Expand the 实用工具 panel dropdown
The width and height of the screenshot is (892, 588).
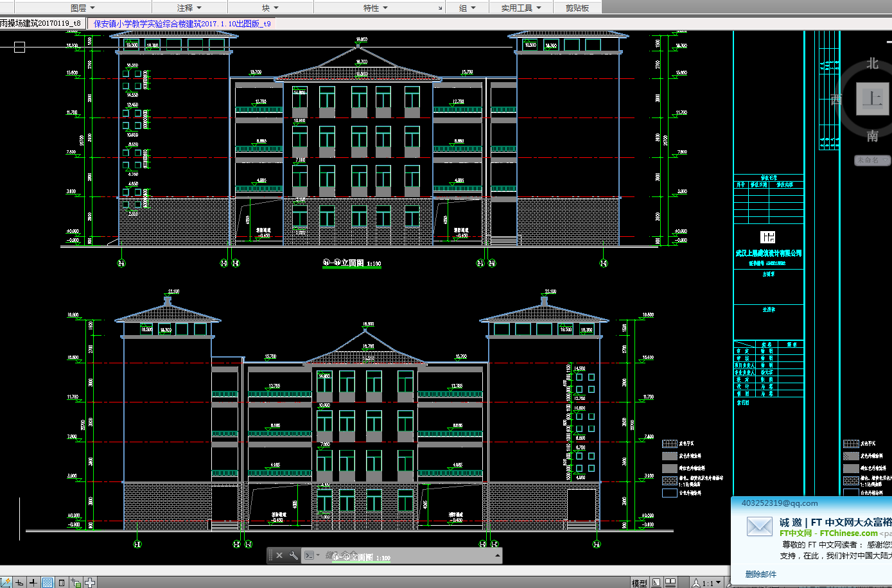(x=521, y=8)
